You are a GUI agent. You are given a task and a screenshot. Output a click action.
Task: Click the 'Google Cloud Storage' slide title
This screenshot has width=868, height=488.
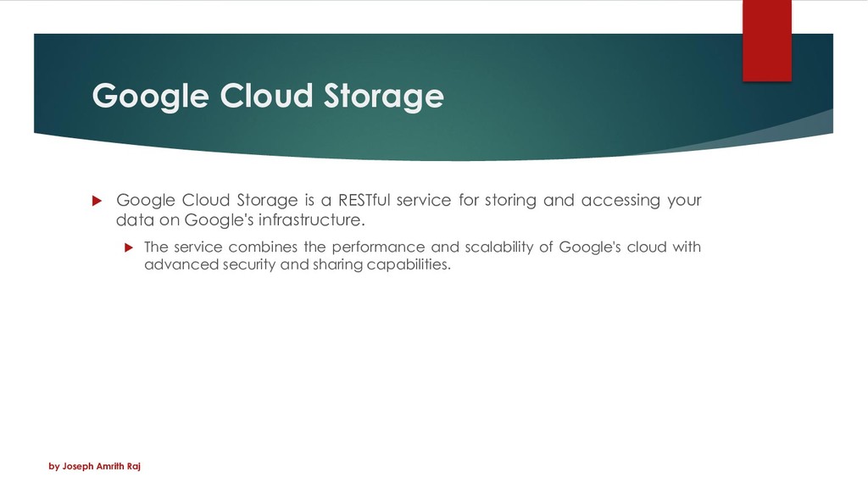pyautogui.click(x=268, y=97)
